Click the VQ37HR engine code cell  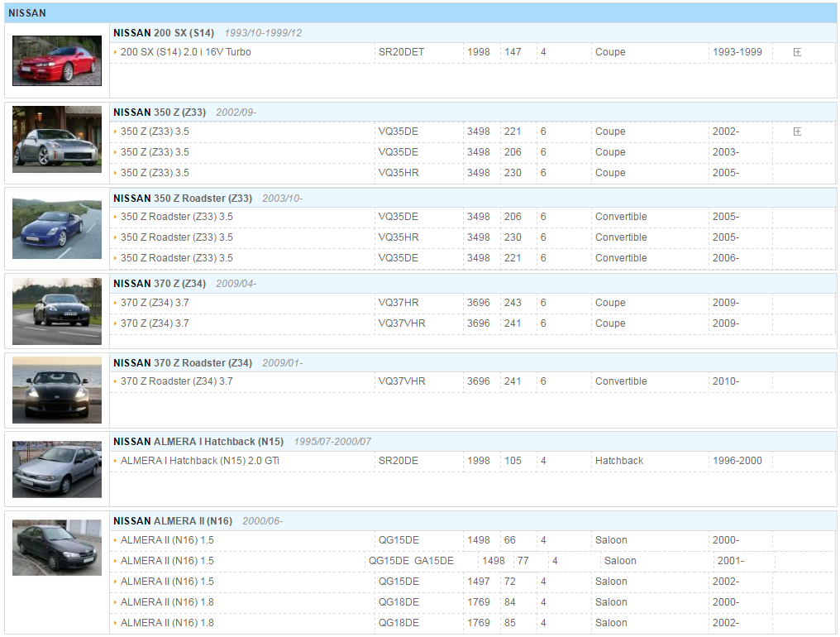click(x=398, y=303)
